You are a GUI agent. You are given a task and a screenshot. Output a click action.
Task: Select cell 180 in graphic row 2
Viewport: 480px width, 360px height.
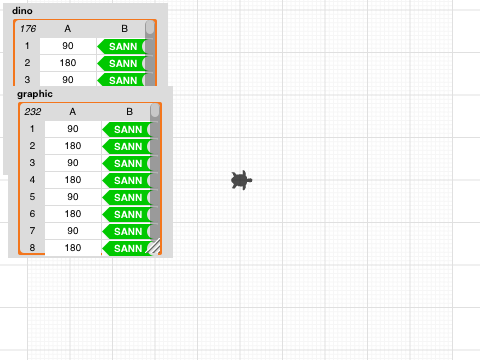tap(73, 146)
